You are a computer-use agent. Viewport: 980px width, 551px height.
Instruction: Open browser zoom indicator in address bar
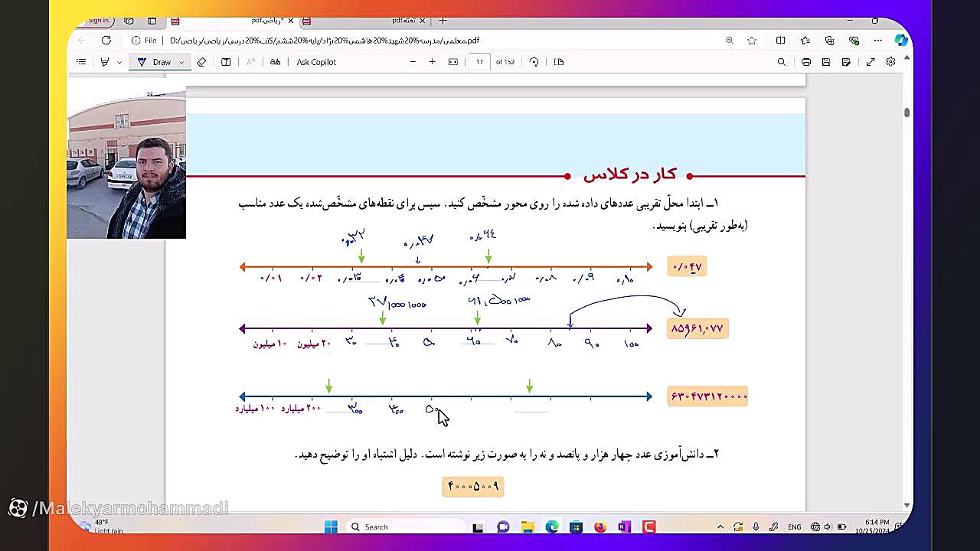click(729, 41)
